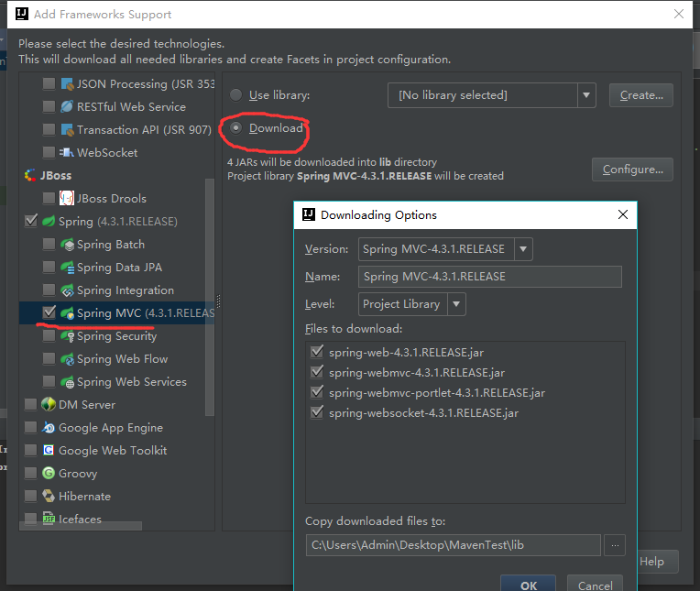This screenshot has width=700, height=591.
Task: Click the Google App Engine icon
Action: coord(49,428)
